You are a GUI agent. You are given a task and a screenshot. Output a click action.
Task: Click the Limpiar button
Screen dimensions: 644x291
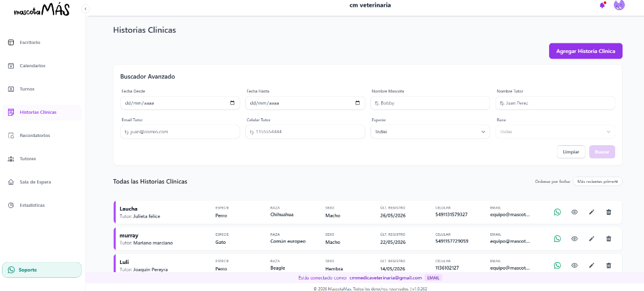(571, 152)
